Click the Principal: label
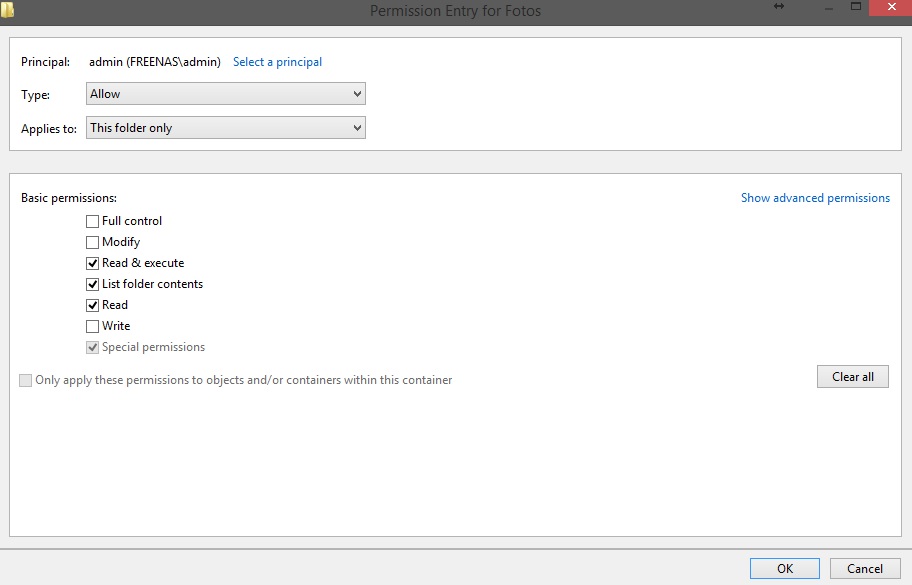This screenshot has height=585, width=912. 45,62
